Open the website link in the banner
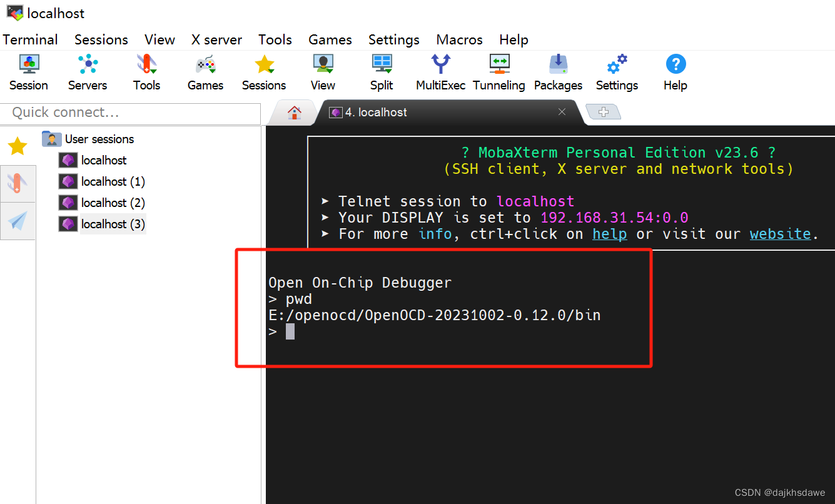The height and width of the screenshot is (504, 835). click(780, 234)
